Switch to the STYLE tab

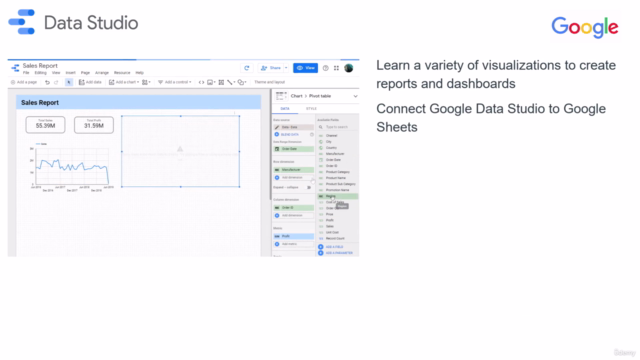click(x=311, y=109)
